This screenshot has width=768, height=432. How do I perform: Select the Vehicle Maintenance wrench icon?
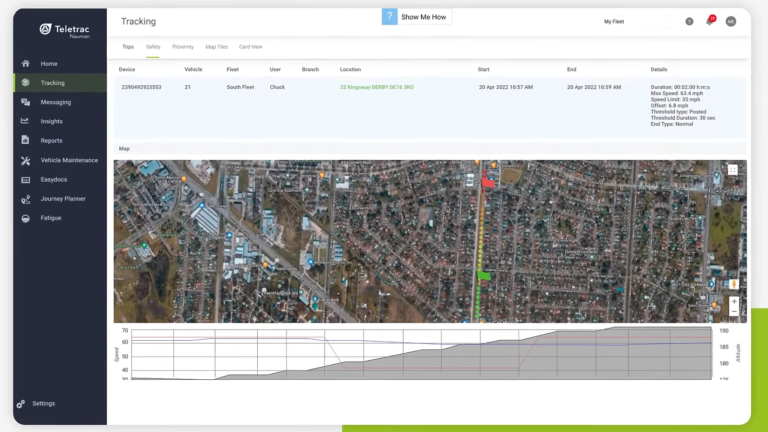pyautogui.click(x=24, y=160)
